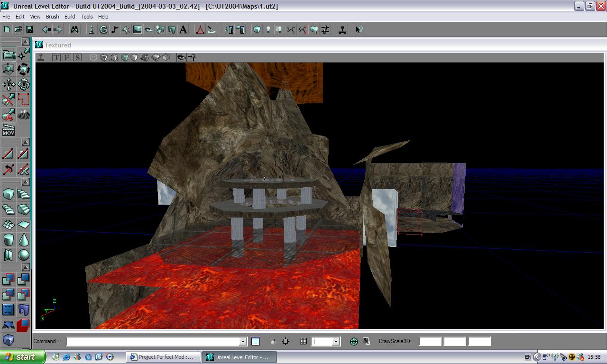Collapse the clipping tools panel section
The width and height of the screenshot is (607, 364).
26,142
